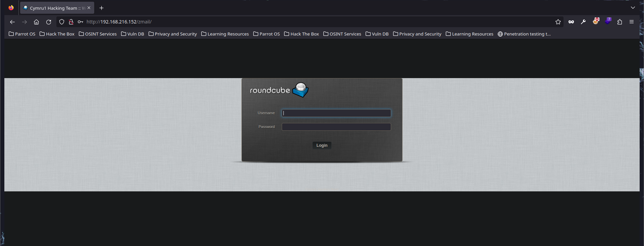Expand the list all tabs chevron
Screen dimensions: 644x246
[633, 8]
